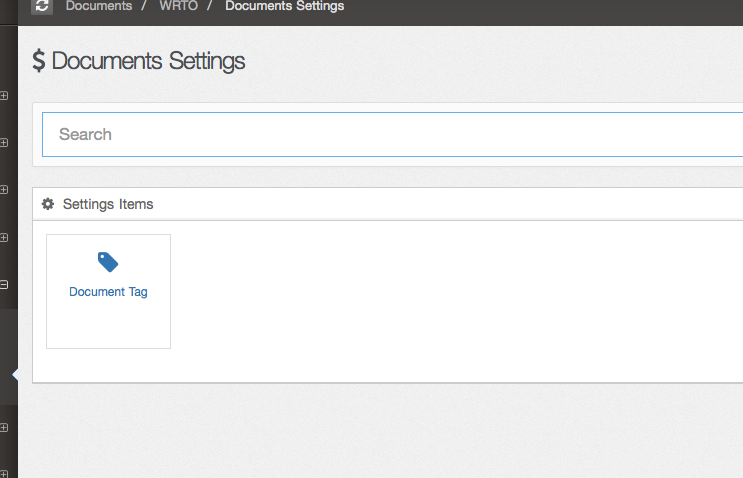The height and width of the screenshot is (478, 743).
Task: Open the Document Tag settings link
Action: tap(108, 292)
